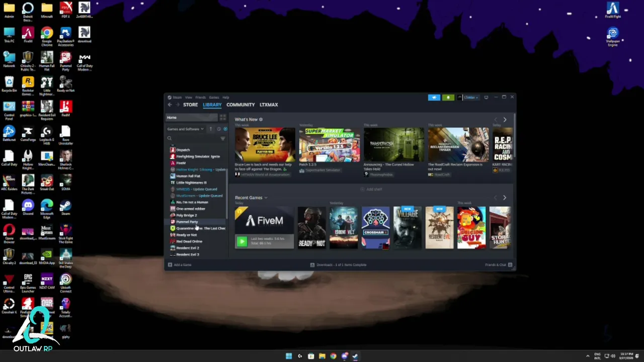Expand the Games and Software filter dropdown
This screenshot has width=644, height=362.
point(185,129)
